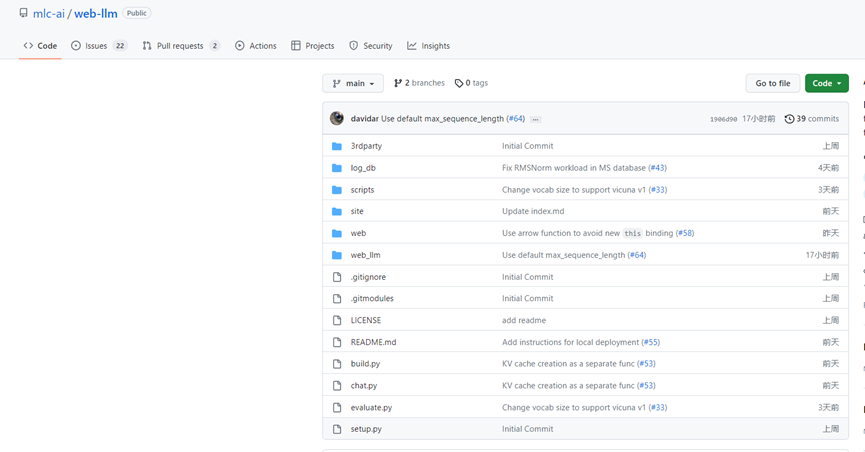
Task: Click the file icon for .gitmodules
Action: [337, 299]
